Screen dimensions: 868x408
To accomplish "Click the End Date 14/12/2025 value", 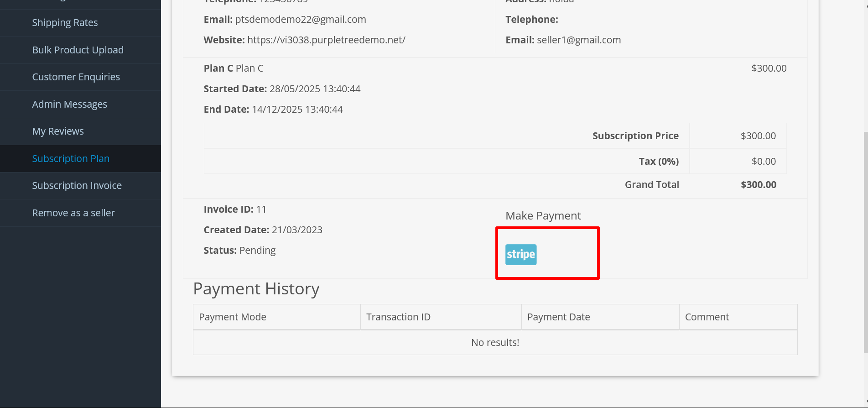I will (x=297, y=109).
